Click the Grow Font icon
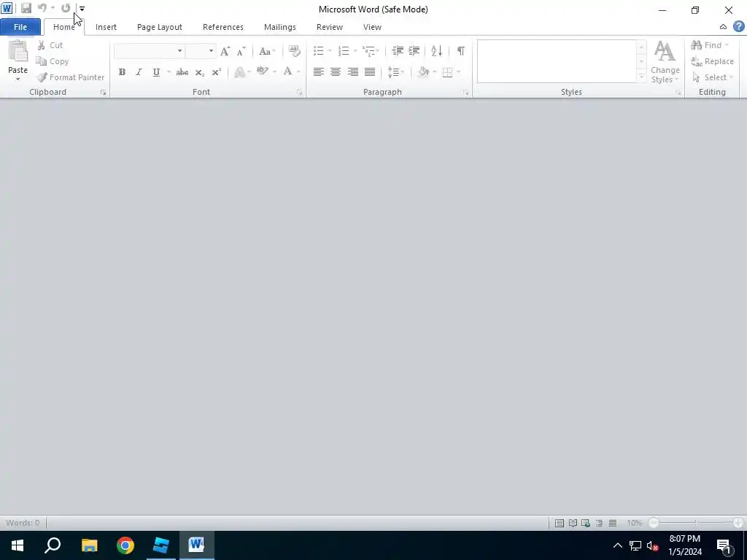Viewport: 747px width, 560px height. tap(225, 51)
